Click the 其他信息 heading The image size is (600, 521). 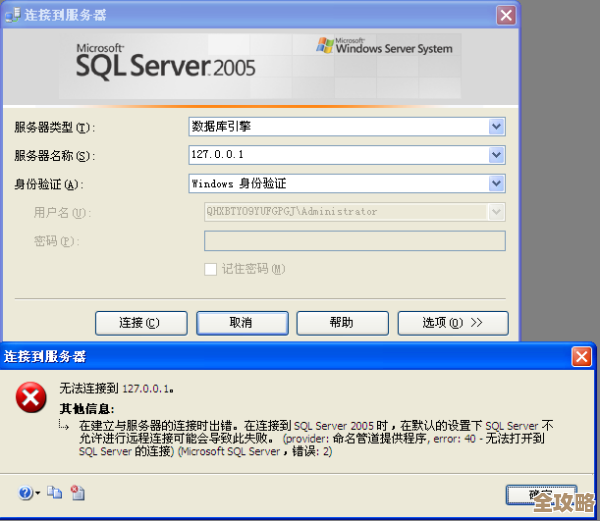coord(87,409)
